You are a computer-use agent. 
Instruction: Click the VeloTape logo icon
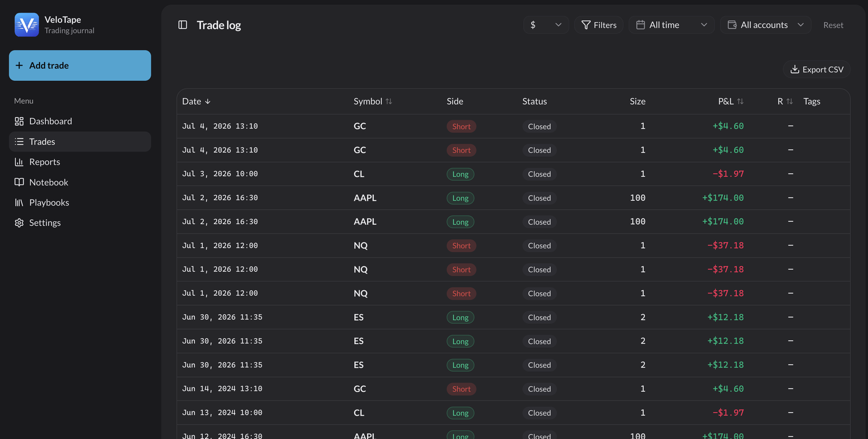[27, 25]
